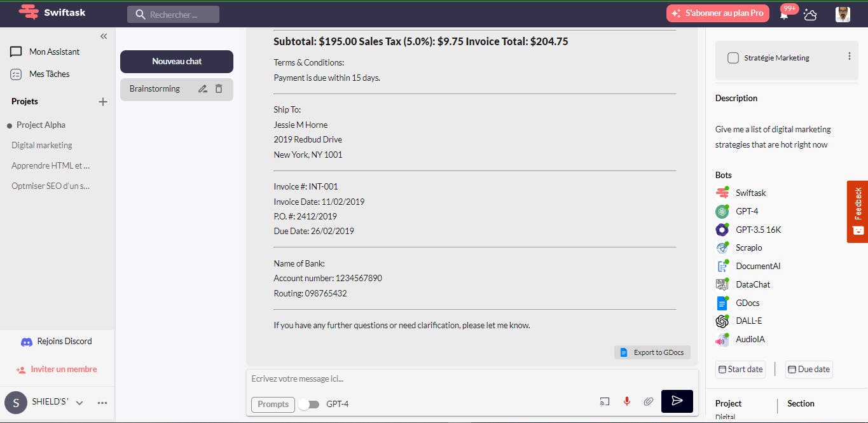The height and width of the screenshot is (423, 868).
Task: Select the GPT-4 bot
Action: click(737, 211)
